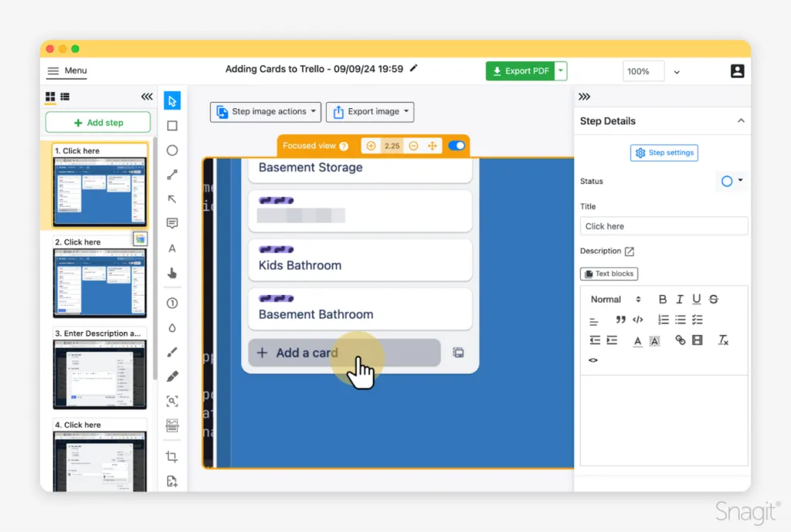Open the Menu
This screenshot has height=532, width=791.
(67, 70)
